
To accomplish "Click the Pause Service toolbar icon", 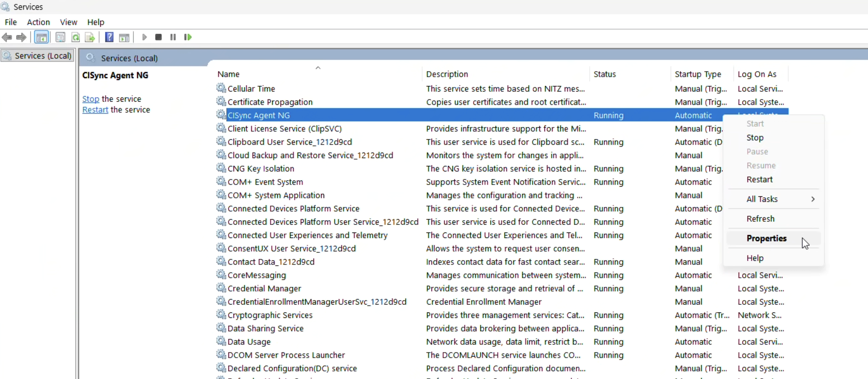I will tap(173, 37).
